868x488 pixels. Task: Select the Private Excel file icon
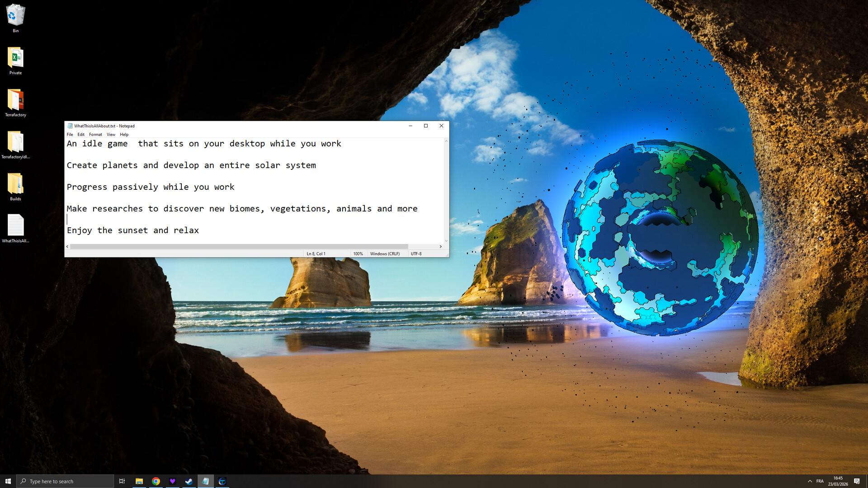point(15,59)
